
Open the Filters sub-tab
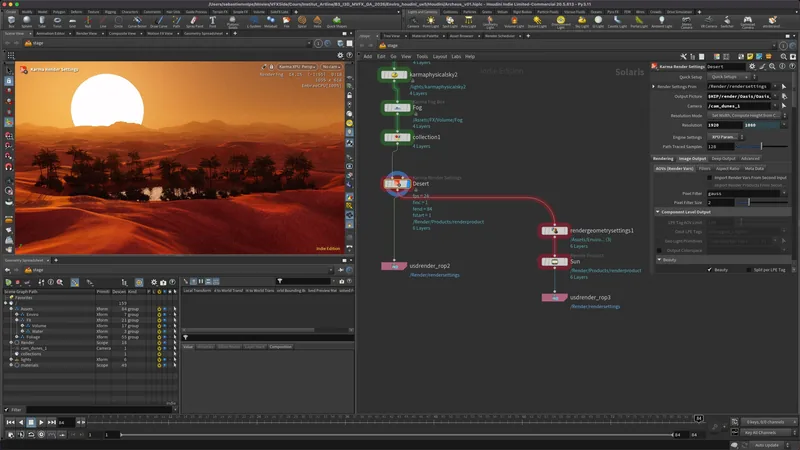click(705, 168)
